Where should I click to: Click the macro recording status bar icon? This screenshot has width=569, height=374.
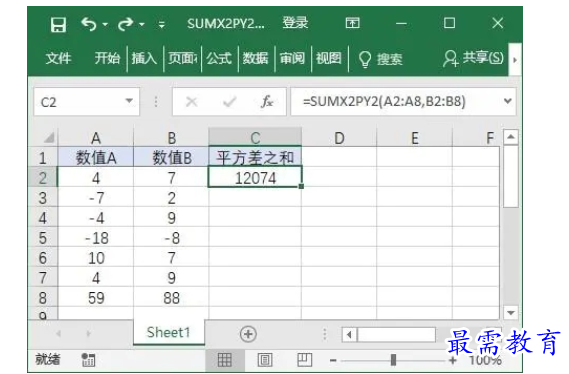pos(89,359)
